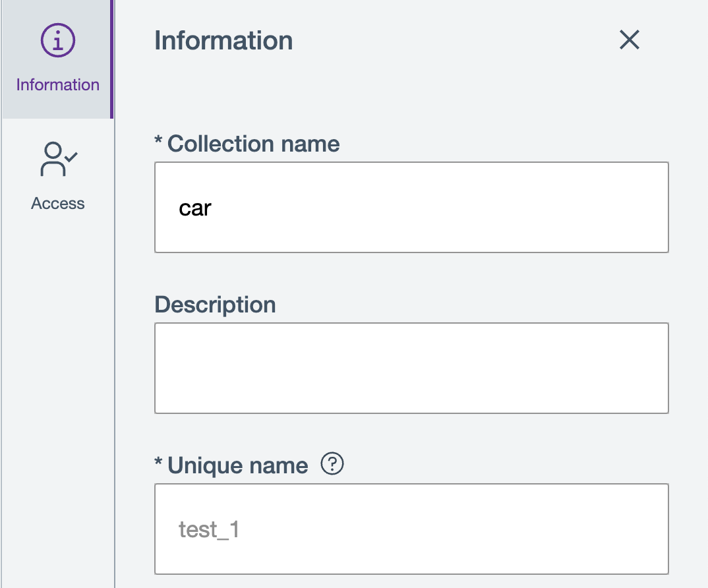Click the Description label
Viewport: 708px width, 588px height.
(x=215, y=305)
